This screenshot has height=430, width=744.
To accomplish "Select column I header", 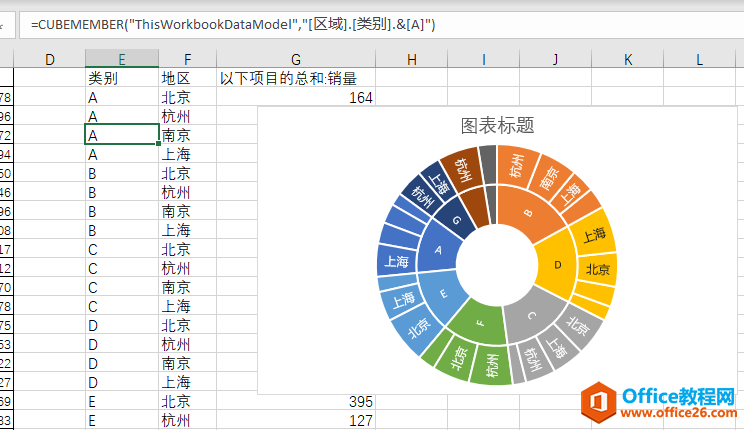I will point(484,59).
